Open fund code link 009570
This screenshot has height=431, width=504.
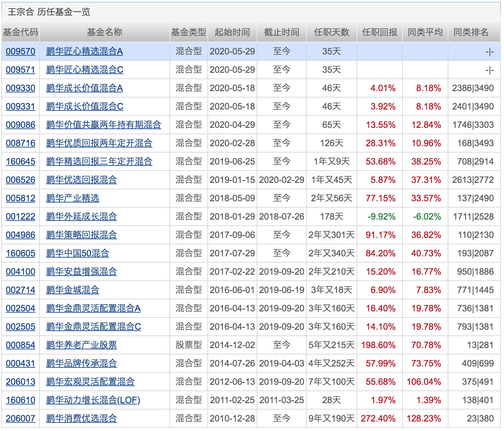point(21,51)
